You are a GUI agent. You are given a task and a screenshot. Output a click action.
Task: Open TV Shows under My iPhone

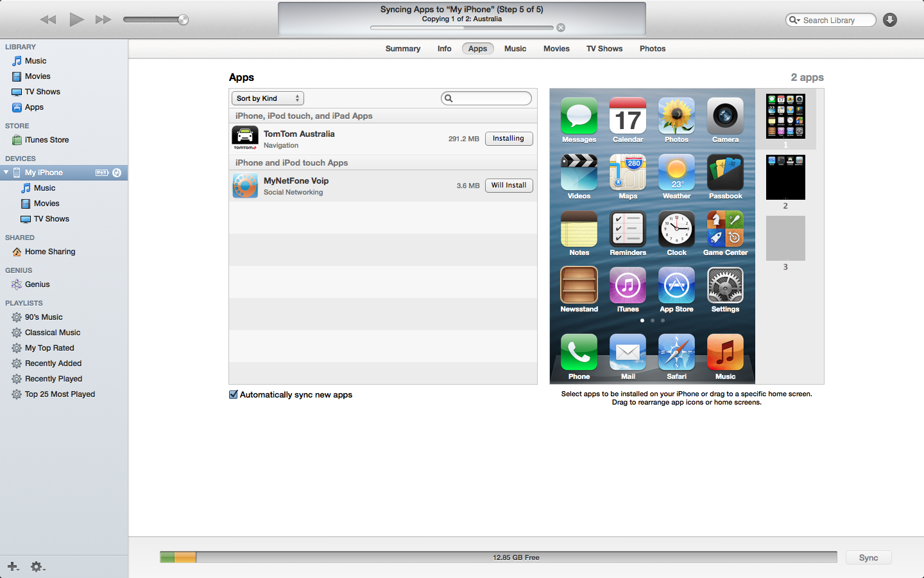(x=51, y=219)
